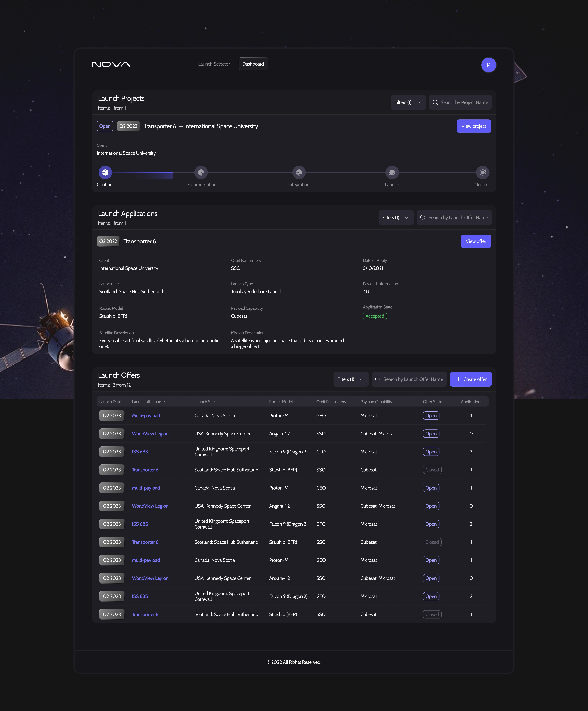This screenshot has width=588, height=711.
Task: Click search magnifier icon in Launch Projects
Action: coord(435,102)
